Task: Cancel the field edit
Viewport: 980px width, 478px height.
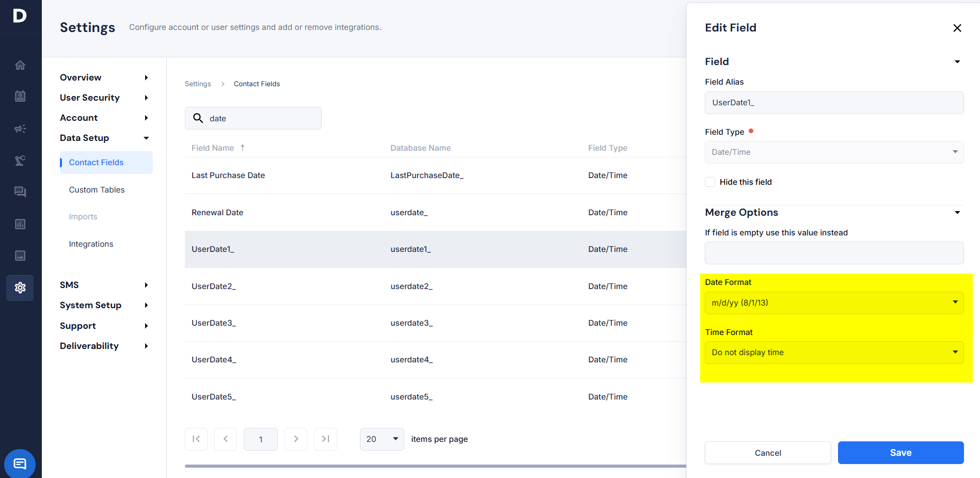Action: pos(767,453)
